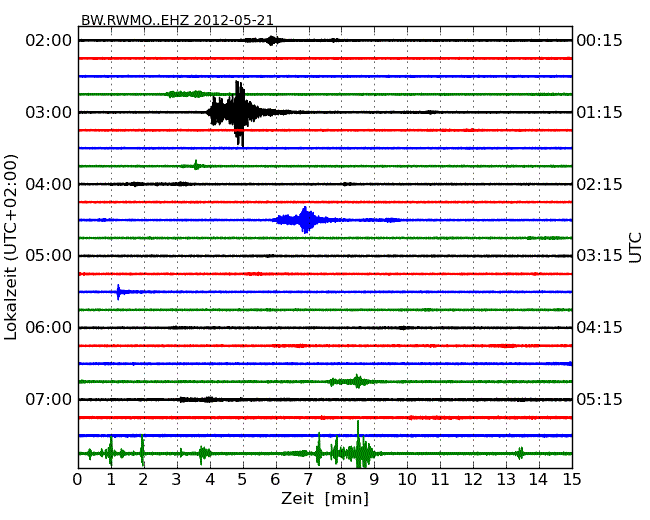The height and width of the screenshot is (520, 650).
Task: Click the Lokalzeit (UTC+02:00) axis label
Action: [x=11, y=247]
